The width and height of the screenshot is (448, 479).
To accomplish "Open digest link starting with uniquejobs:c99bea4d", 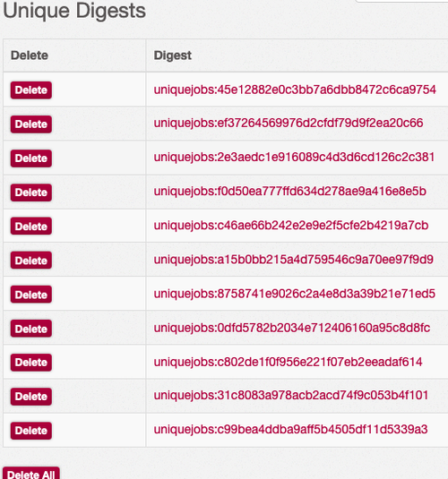I will tap(290, 430).
